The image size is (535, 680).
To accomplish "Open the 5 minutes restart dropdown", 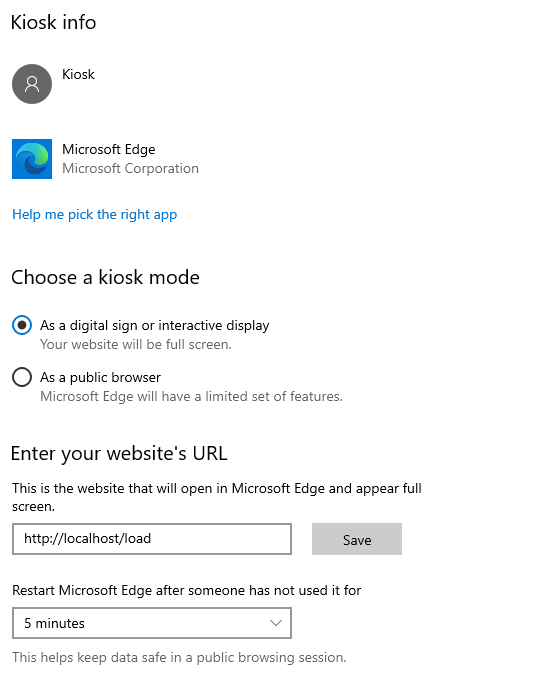I will pos(152,623).
